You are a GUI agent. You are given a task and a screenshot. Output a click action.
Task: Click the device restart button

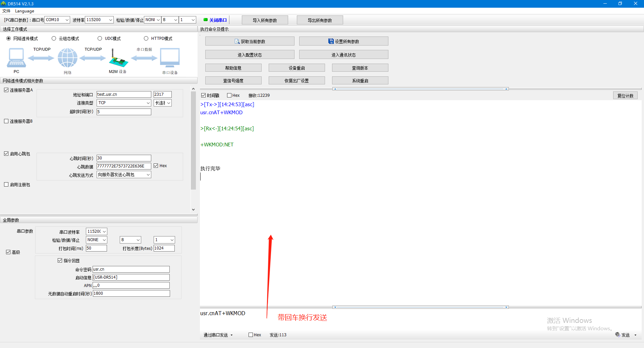(x=297, y=68)
